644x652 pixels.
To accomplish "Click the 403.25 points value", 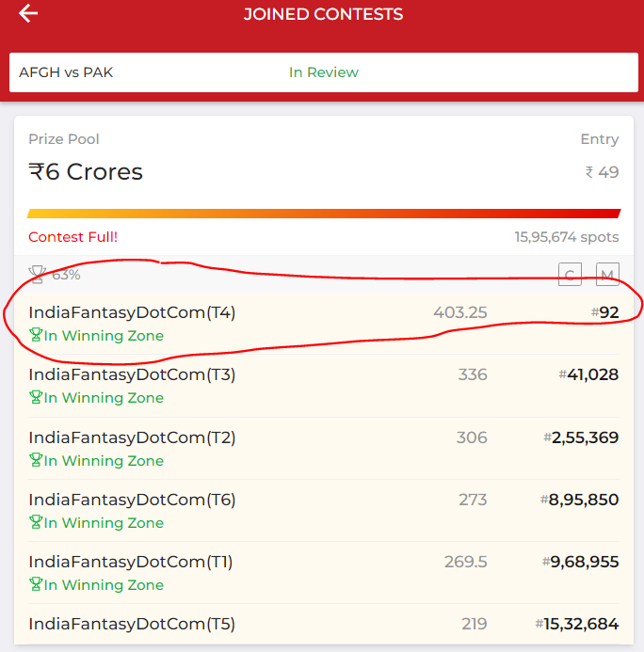I will pyautogui.click(x=460, y=312).
